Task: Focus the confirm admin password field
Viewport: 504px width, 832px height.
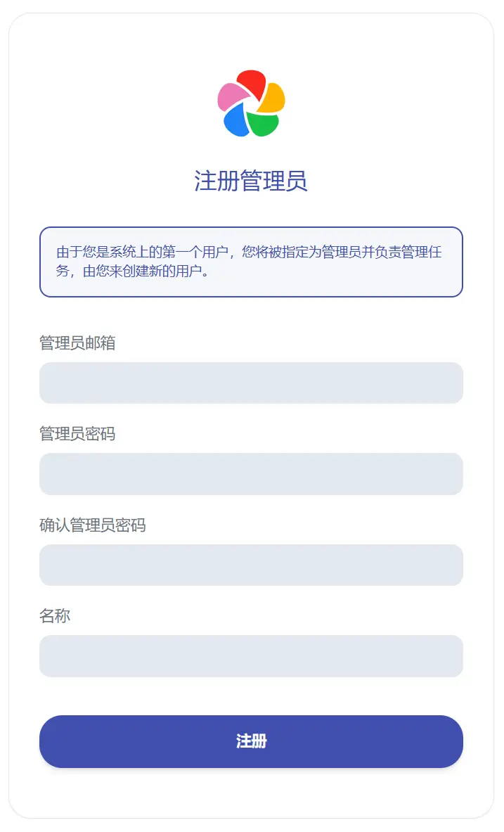Action: coord(251,565)
